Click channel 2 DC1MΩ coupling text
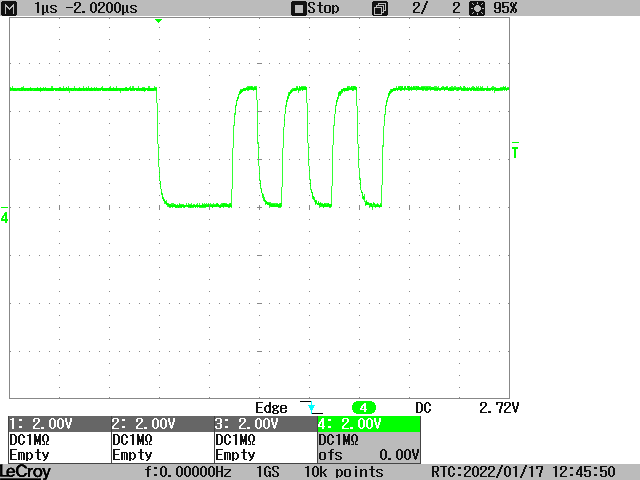Viewport: 640px width, 480px height. pos(132,440)
